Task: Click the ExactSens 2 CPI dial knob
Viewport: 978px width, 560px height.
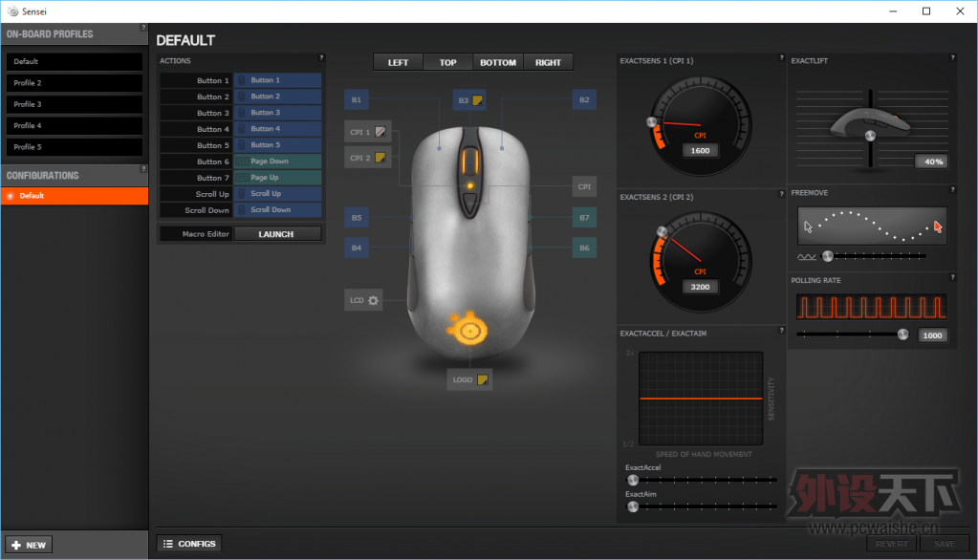Action: [662, 232]
